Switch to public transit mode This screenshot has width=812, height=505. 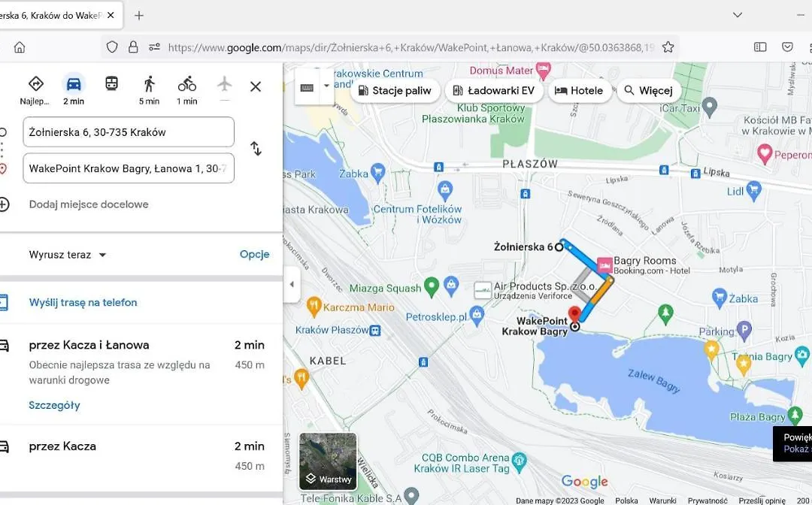coord(111,83)
